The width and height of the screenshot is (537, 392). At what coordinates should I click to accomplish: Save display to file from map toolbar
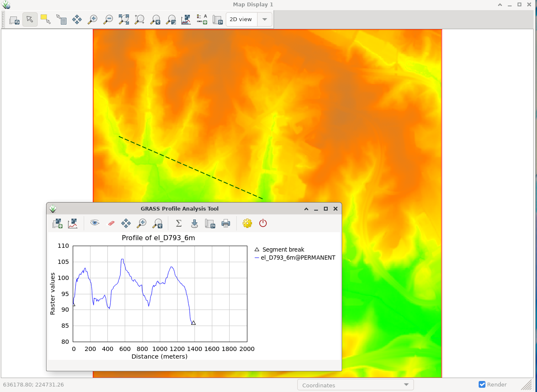point(217,19)
